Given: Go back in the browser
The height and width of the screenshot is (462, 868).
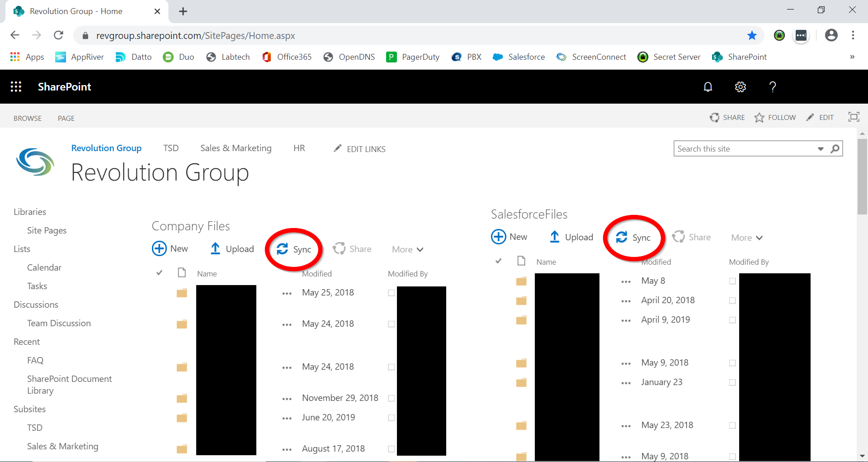Looking at the screenshot, I should tap(15, 35).
